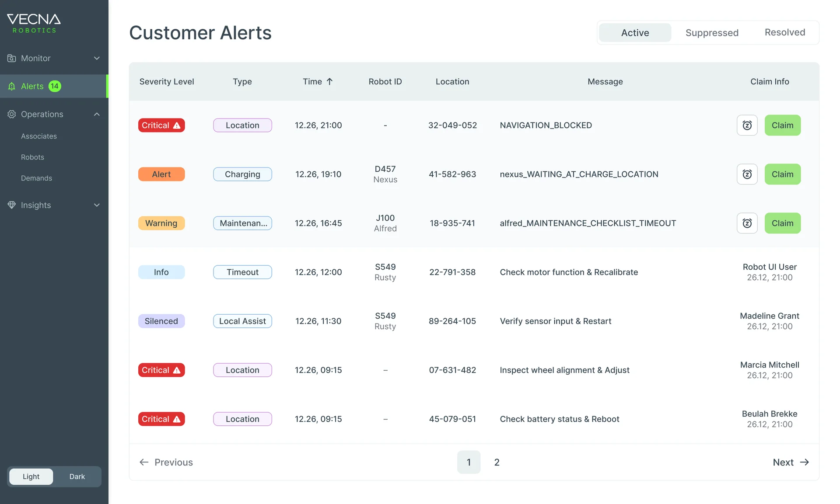Click the Severity Level column header

coord(167,82)
